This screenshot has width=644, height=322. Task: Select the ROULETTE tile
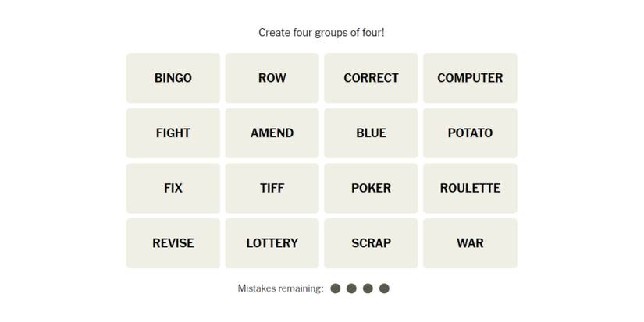click(x=470, y=188)
